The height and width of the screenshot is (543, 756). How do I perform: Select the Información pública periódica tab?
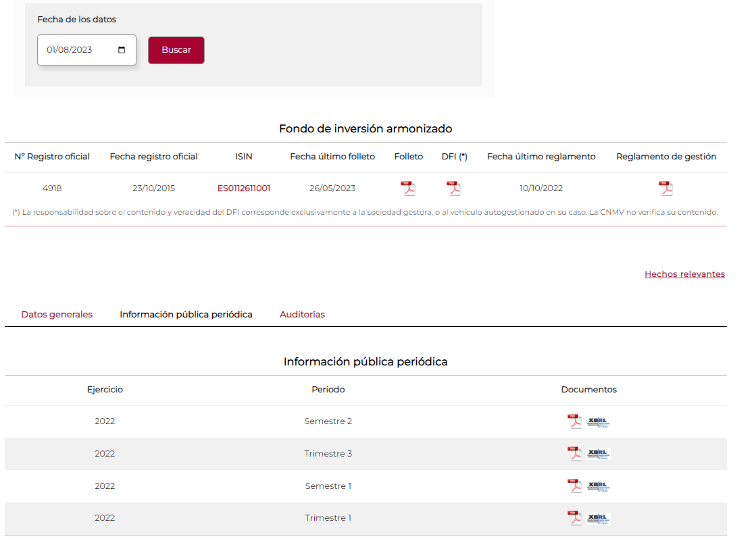coord(186,315)
